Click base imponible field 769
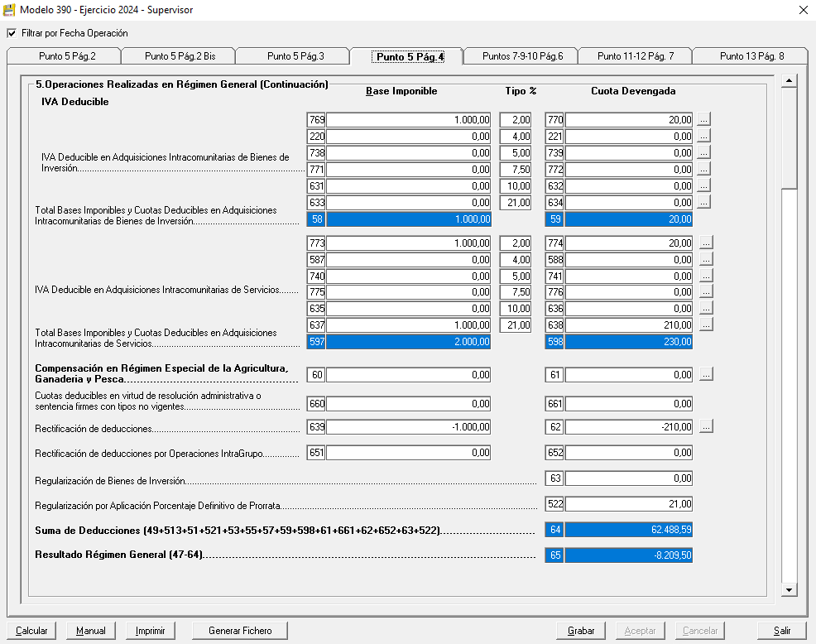Screen dimensions: 816x644 (x=409, y=120)
